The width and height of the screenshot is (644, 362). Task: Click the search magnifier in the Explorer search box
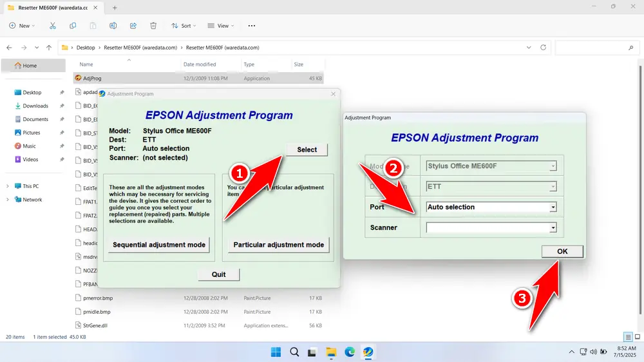click(631, 48)
